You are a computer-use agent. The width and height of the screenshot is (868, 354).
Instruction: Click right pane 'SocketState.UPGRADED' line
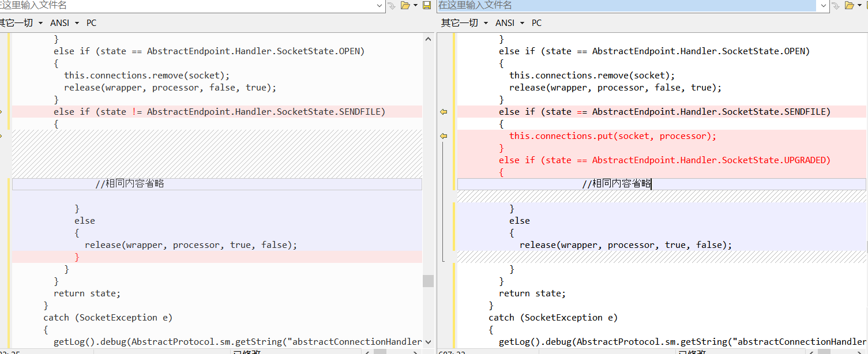point(662,160)
